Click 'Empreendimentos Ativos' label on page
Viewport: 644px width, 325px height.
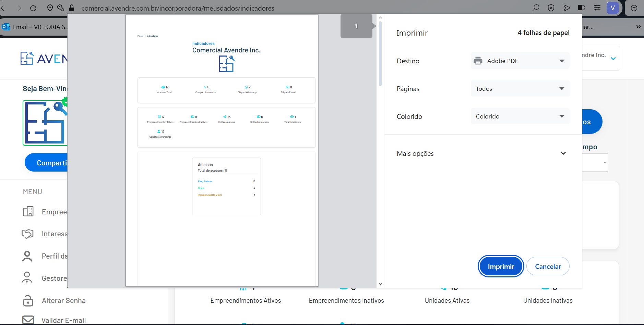(x=246, y=300)
